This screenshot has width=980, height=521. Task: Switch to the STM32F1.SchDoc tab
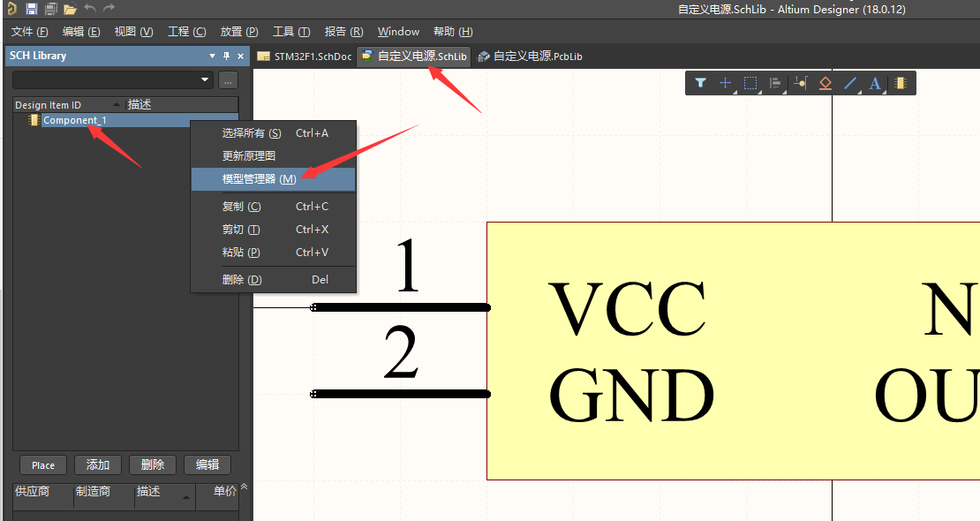coord(305,57)
